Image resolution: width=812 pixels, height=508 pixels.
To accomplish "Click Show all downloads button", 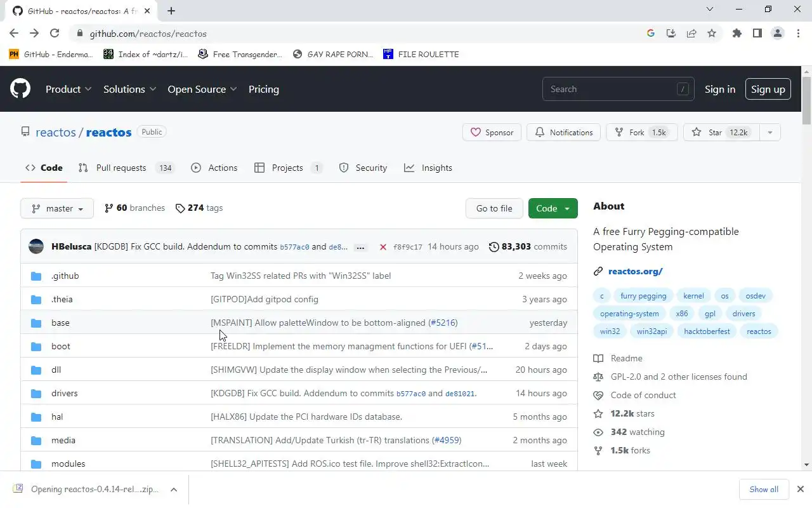I will [764, 489].
